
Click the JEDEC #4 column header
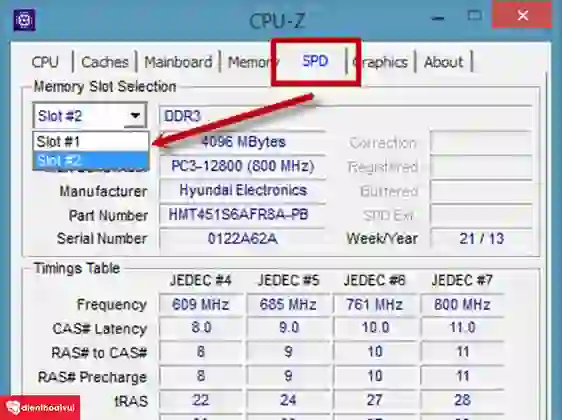click(x=201, y=280)
